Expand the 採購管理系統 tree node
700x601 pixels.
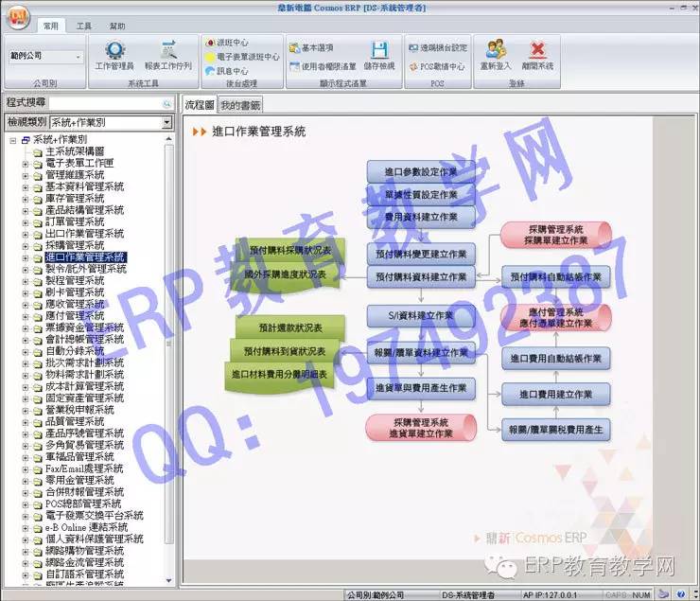pos(26,245)
